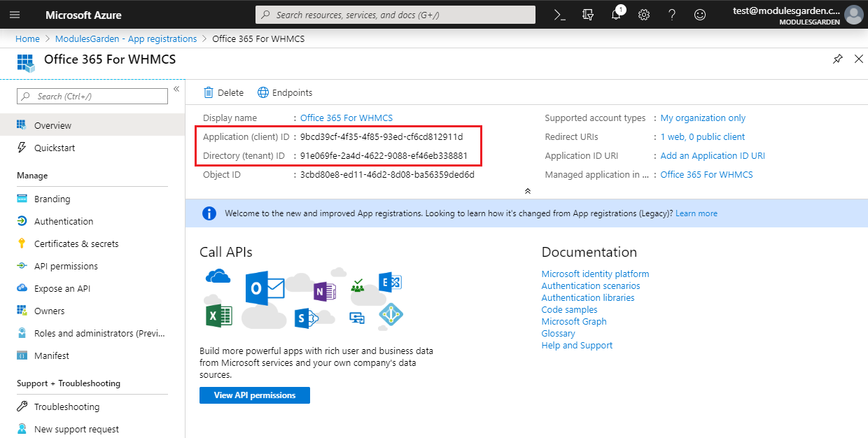Go to Home breadcrumb

click(27, 39)
